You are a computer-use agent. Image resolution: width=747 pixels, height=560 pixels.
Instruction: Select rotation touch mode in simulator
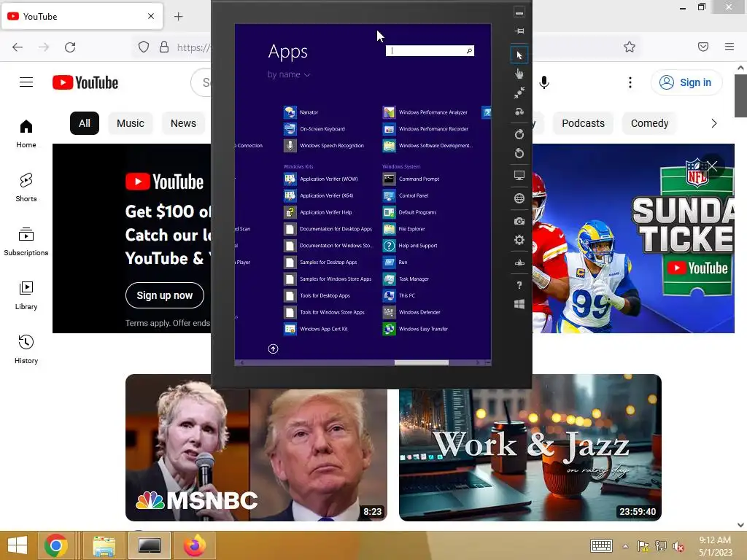click(519, 112)
